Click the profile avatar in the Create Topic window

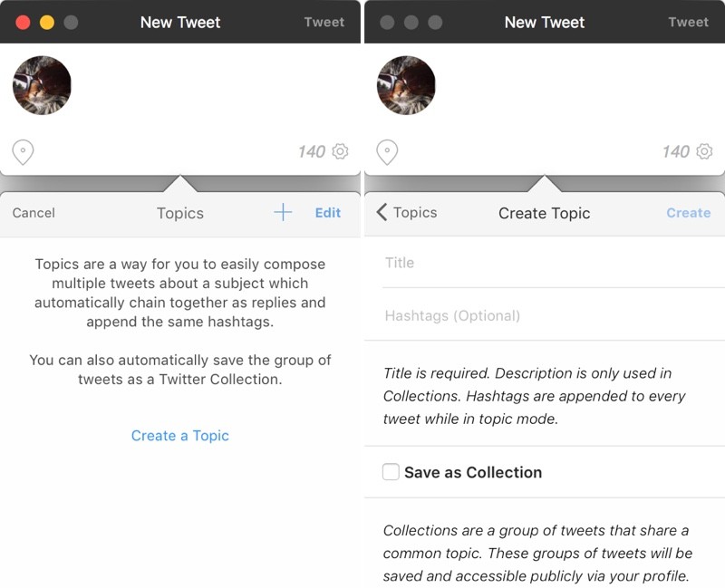click(x=406, y=85)
